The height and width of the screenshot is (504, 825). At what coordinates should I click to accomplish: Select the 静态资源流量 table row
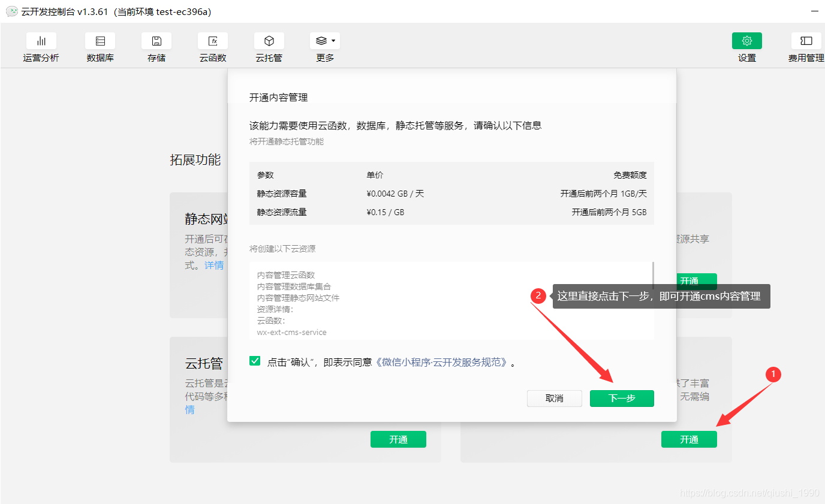pos(451,212)
